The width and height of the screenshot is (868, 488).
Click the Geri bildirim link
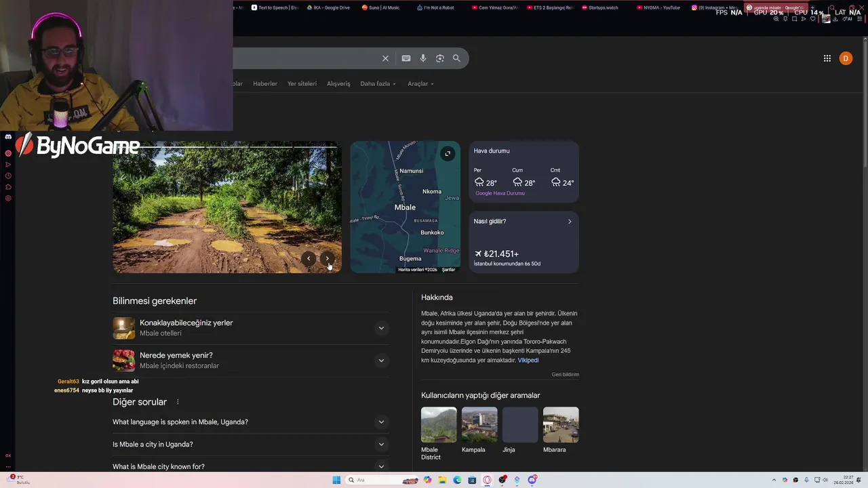point(565,374)
